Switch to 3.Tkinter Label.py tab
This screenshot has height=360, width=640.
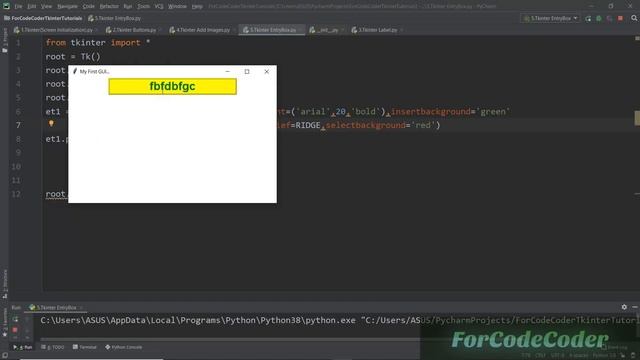[x=377, y=30]
